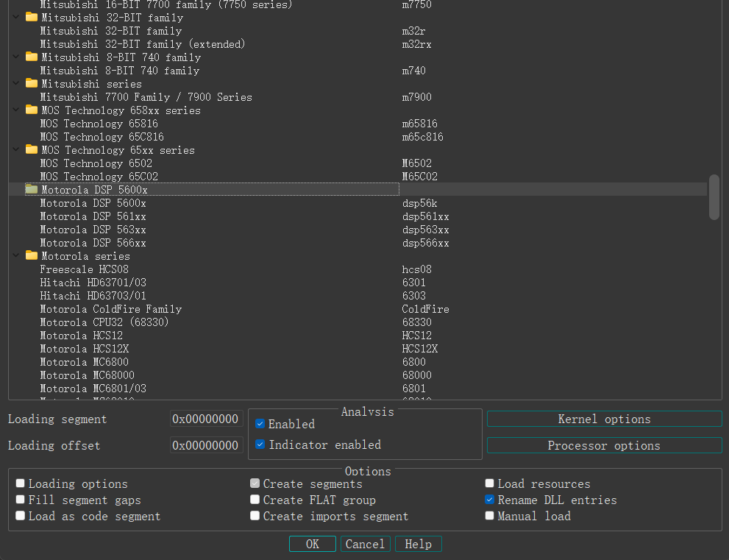The image size is (729, 560).
Task: Select Motorola MC6800 processor
Action: [x=358, y=362]
